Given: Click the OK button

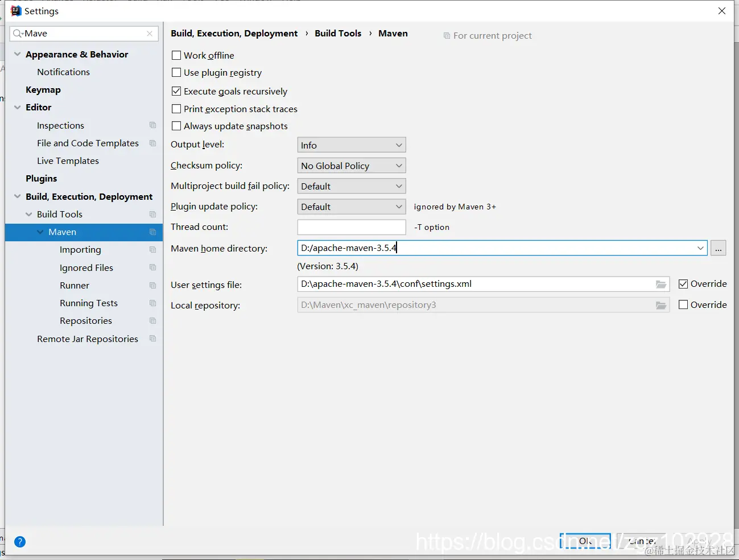Looking at the screenshot, I should (x=585, y=541).
